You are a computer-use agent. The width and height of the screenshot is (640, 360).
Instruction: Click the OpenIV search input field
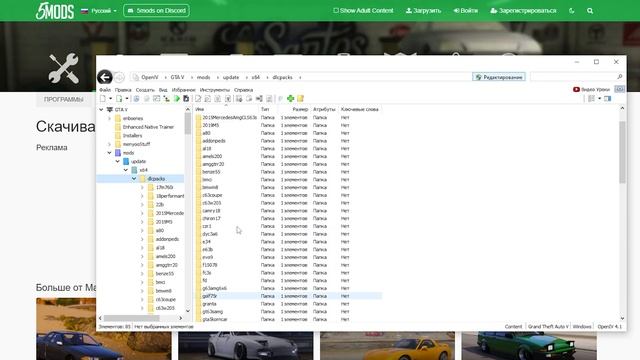pos(573,77)
